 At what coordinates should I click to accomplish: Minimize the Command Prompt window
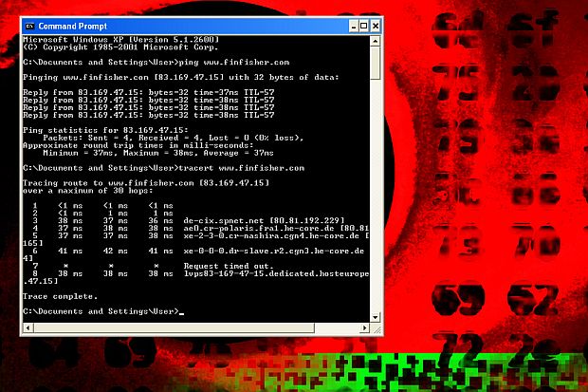(x=353, y=26)
